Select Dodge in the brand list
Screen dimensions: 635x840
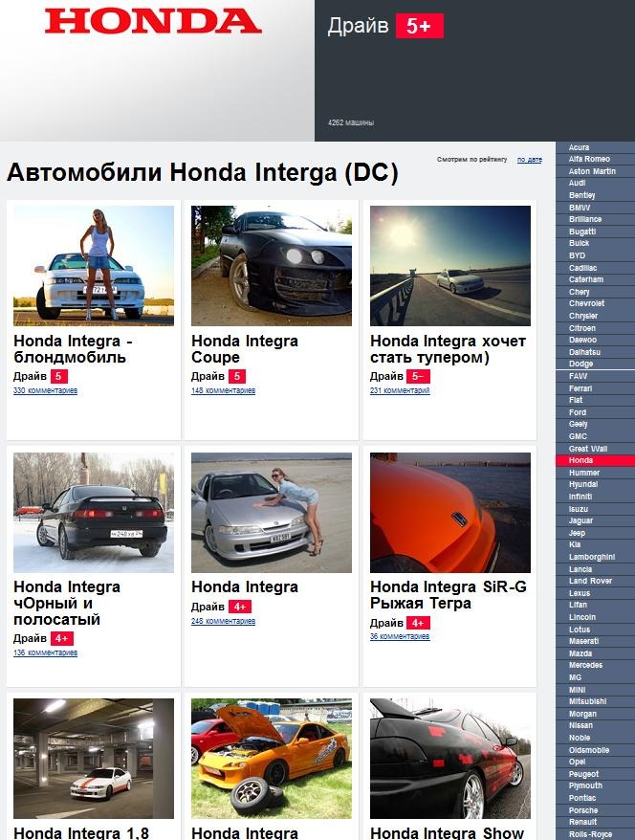point(580,364)
